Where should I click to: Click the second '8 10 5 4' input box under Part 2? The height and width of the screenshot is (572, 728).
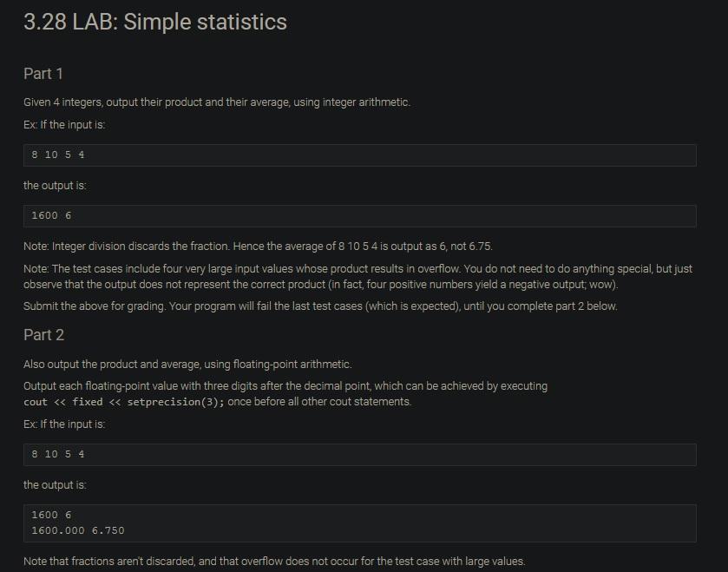tap(360, 455)
